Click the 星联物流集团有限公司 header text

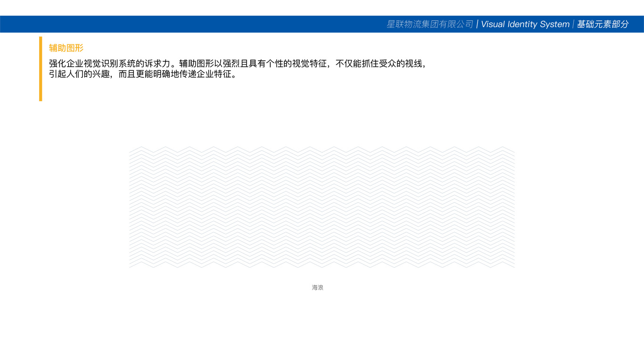(430, 24)
